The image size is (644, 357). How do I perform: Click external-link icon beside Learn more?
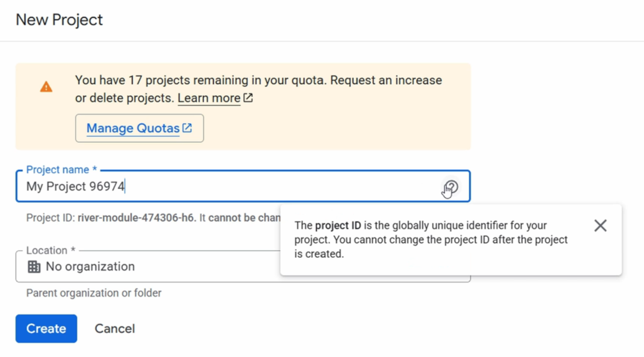tap(248, 97)
